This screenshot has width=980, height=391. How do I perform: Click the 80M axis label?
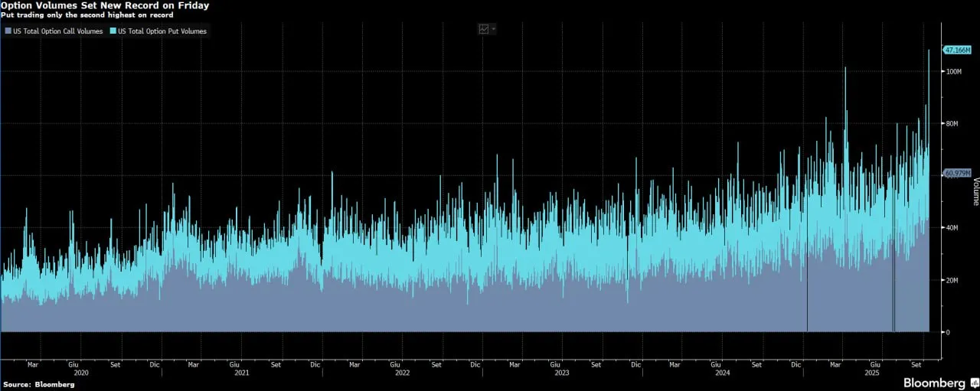(x=952, y=123)
